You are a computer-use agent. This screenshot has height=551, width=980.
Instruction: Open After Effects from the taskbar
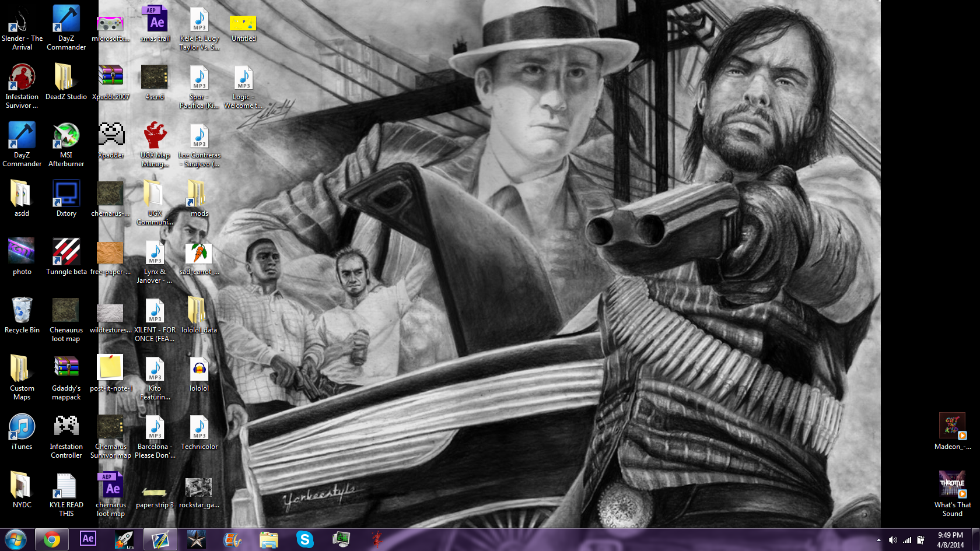(x=88, y=540)
